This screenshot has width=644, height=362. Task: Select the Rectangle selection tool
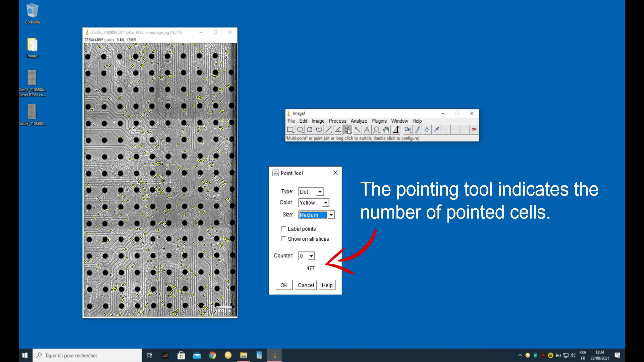(x=290, y=130)
